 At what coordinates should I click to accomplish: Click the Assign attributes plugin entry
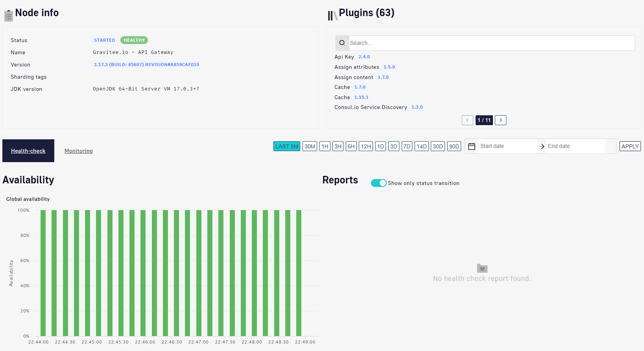point(357,67)
